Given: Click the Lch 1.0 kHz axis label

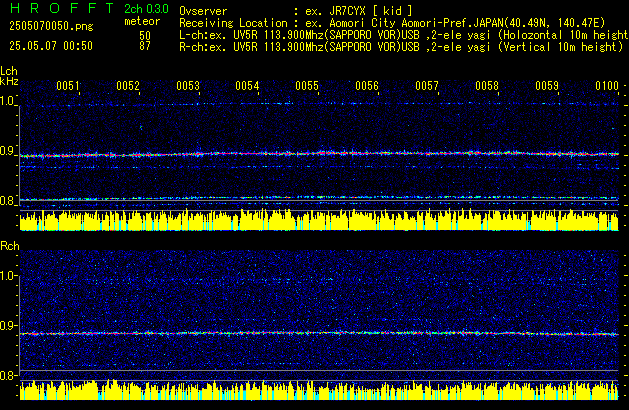Looking at the screenshot, I should [7, 101].
